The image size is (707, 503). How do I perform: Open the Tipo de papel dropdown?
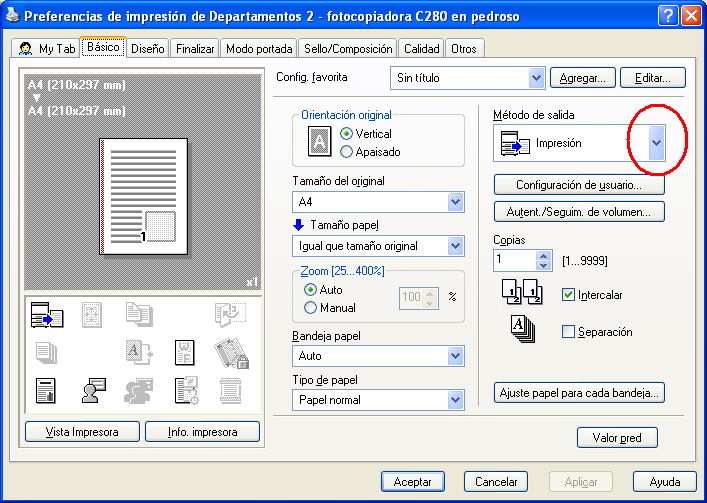click(455, 400)
